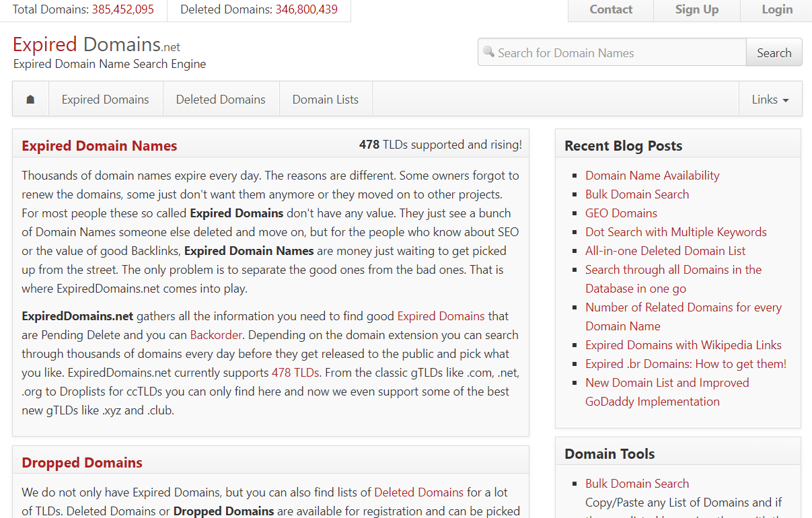Open Bulk Domain Search under Domain Tools

[x=636, y=484]
